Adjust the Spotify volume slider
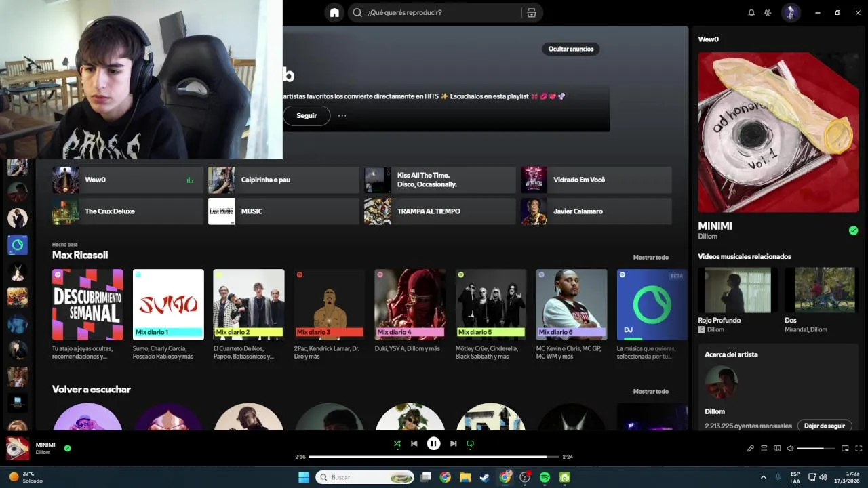This screenshot has height=488, width=868. 815,448
